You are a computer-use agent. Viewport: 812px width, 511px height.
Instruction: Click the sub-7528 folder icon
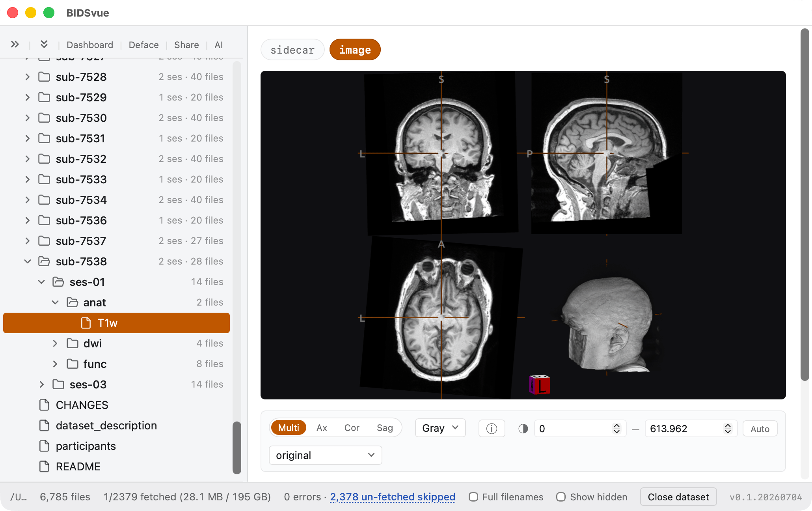pos(44,77)
